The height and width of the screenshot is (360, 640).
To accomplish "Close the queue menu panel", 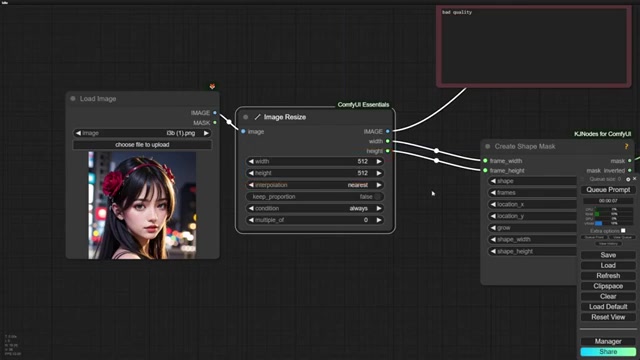I will point(634,179).
